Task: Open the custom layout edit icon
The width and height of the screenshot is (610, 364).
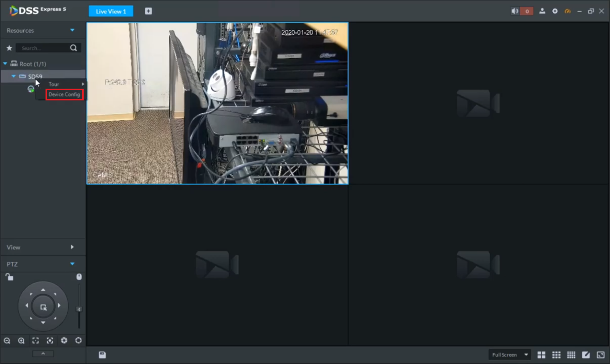Action: point(586,355)
